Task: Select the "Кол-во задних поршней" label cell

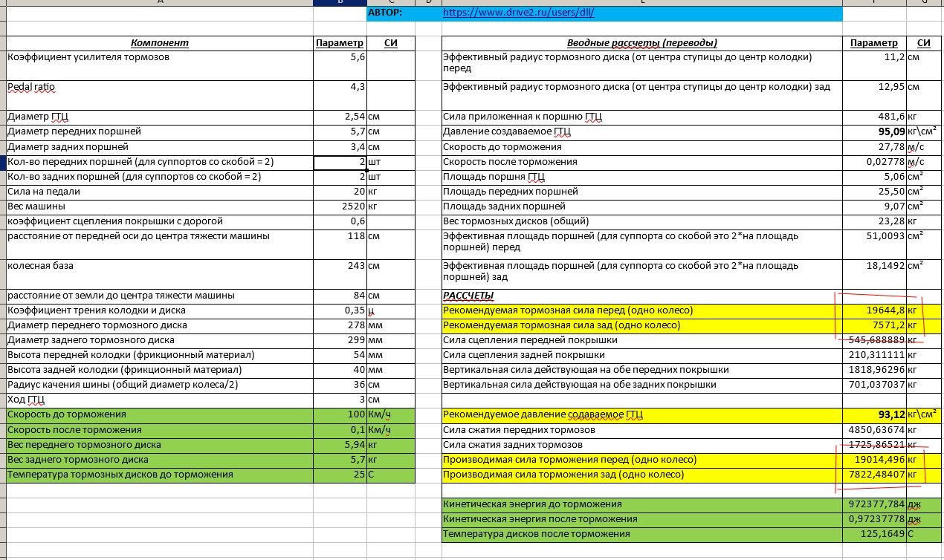Action: tap(160, 177)
